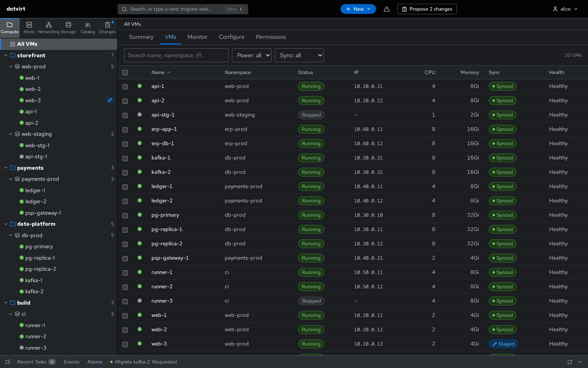Open the Power: all filter dropdown
588x368 pixels.
click(x=252, y=55)
